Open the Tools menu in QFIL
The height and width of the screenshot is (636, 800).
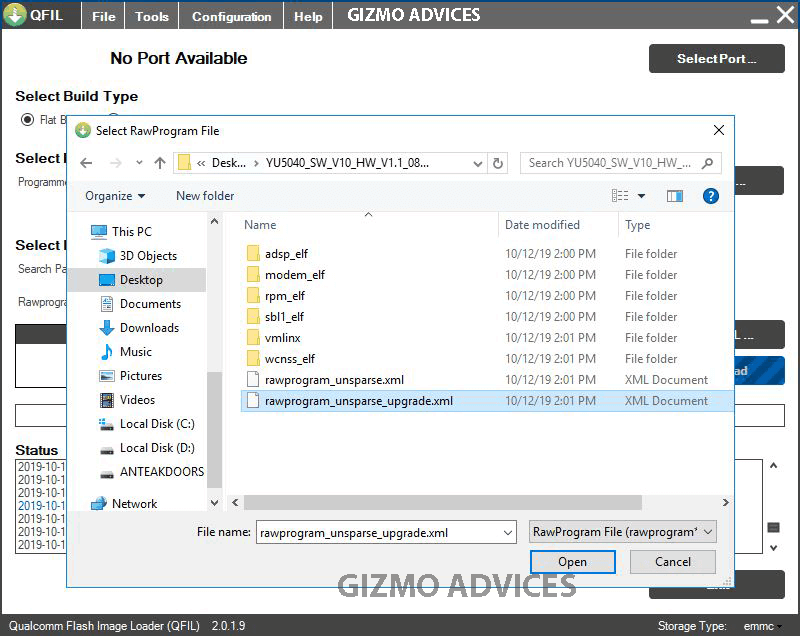(x=152, y=16)
